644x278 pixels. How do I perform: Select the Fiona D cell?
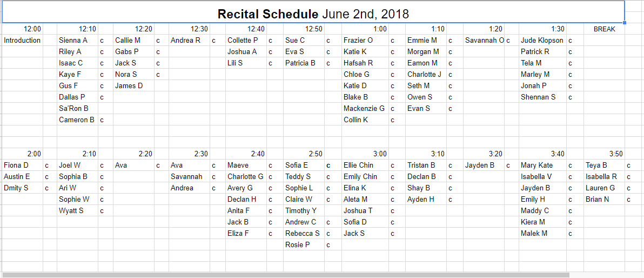[23, 166]
